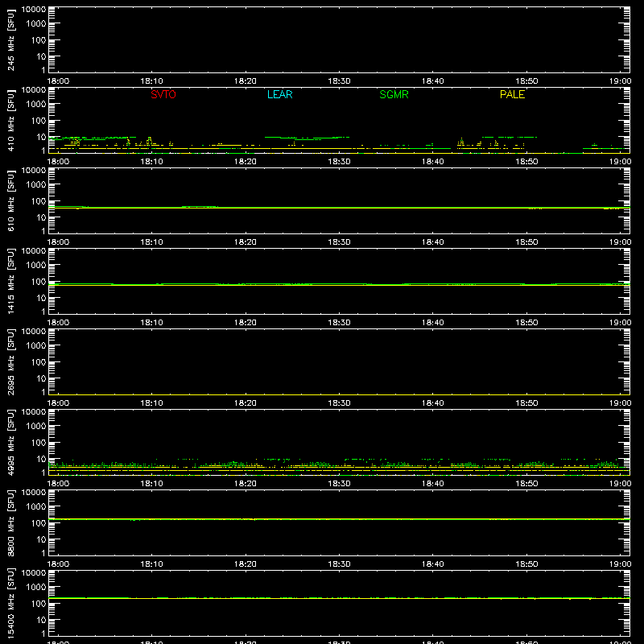644x644 pixels.
Task: Click 18:30 tick under the 245 MHz panel
Action: tap(339, 81)
